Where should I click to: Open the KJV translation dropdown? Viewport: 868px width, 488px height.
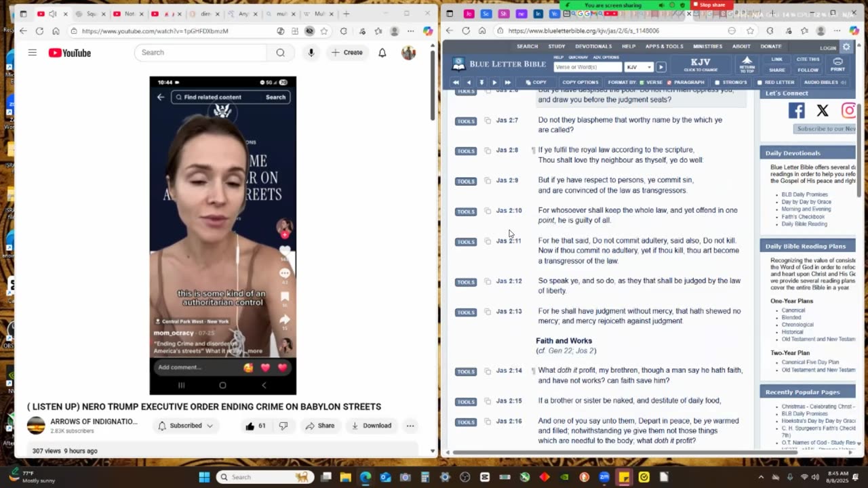[x=639, y=67]
